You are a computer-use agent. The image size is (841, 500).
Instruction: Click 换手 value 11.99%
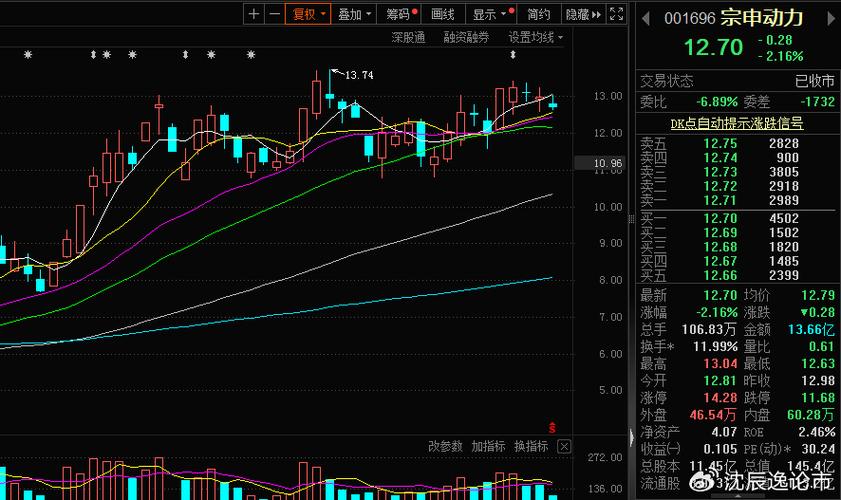[715, 347]
